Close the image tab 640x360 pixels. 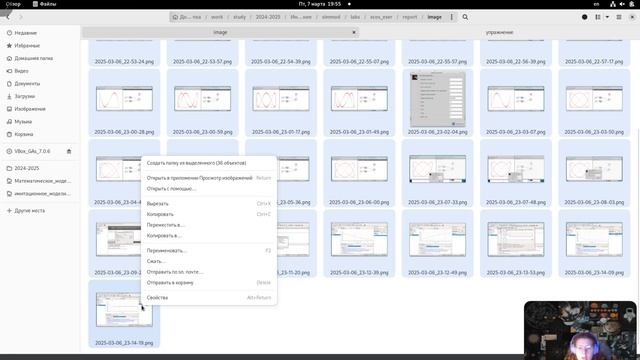354,32
